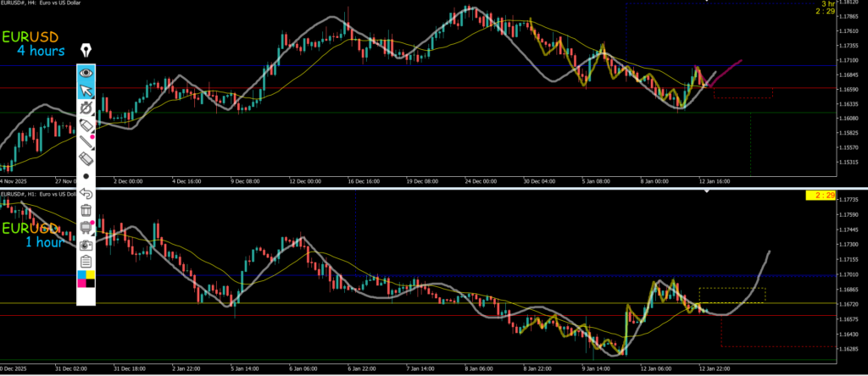Select the marker highlighter tool

click(86, 124)
